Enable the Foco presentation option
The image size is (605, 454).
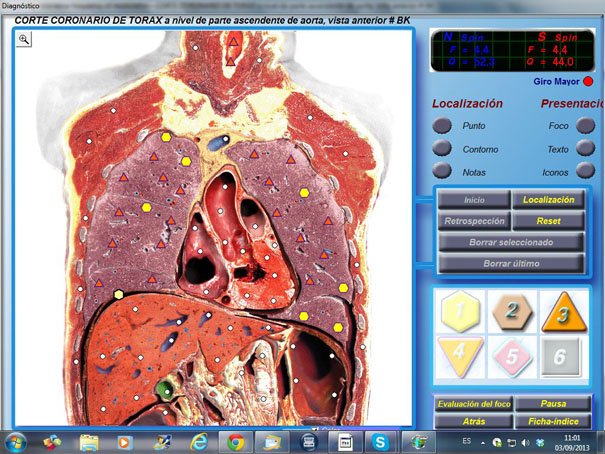tap(586, 126)
